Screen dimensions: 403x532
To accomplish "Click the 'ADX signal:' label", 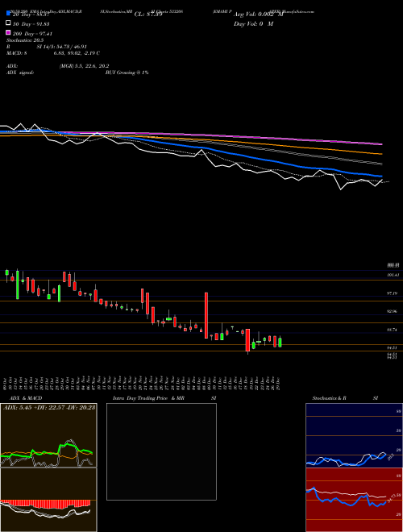I will click(x=19, y=73).
